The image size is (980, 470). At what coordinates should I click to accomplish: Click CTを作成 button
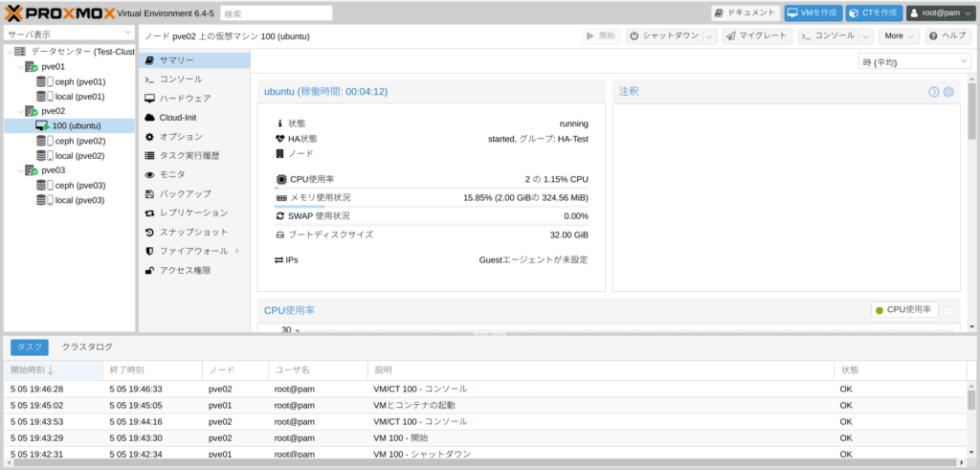point(875,12)
